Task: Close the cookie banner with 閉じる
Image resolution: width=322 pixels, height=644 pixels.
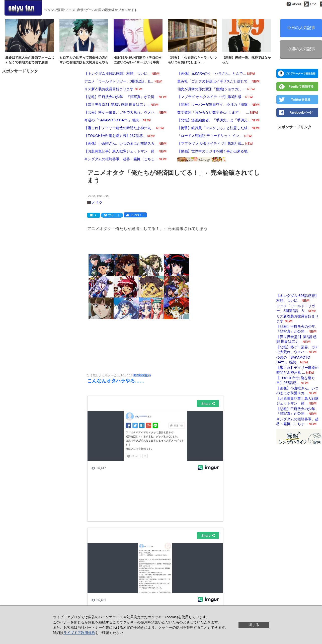Action: (x=254, y=625)
